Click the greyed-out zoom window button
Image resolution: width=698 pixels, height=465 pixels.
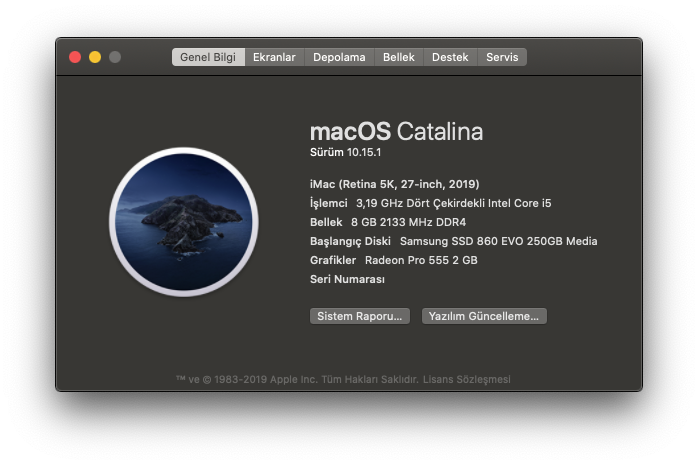(115, 58)
